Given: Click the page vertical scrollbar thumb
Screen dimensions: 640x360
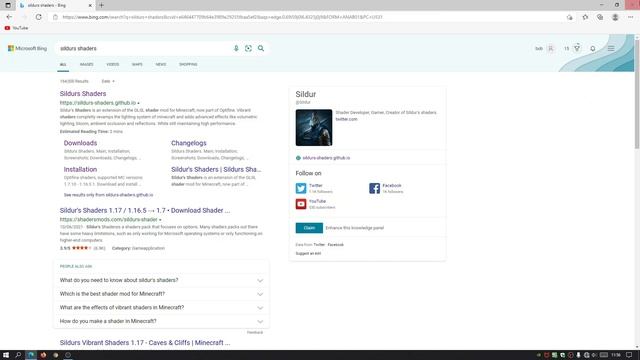Looking at the screenshot, I should tap(636, 94).
